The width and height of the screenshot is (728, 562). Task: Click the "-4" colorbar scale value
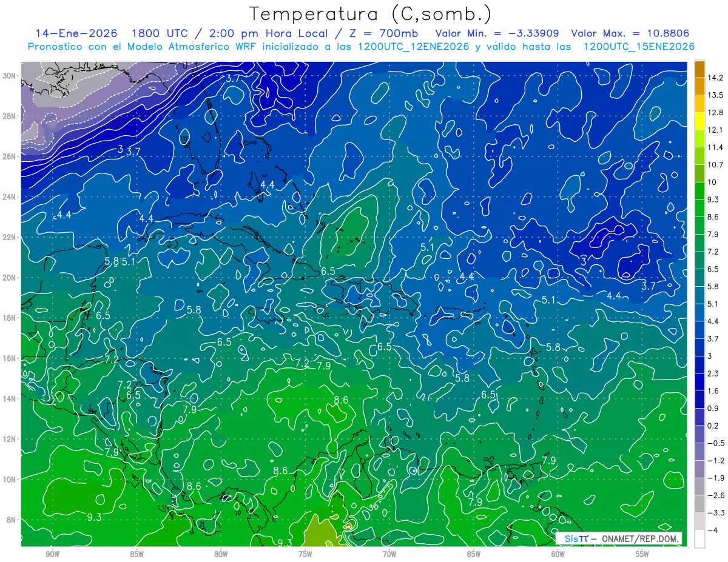coord(712,530)
